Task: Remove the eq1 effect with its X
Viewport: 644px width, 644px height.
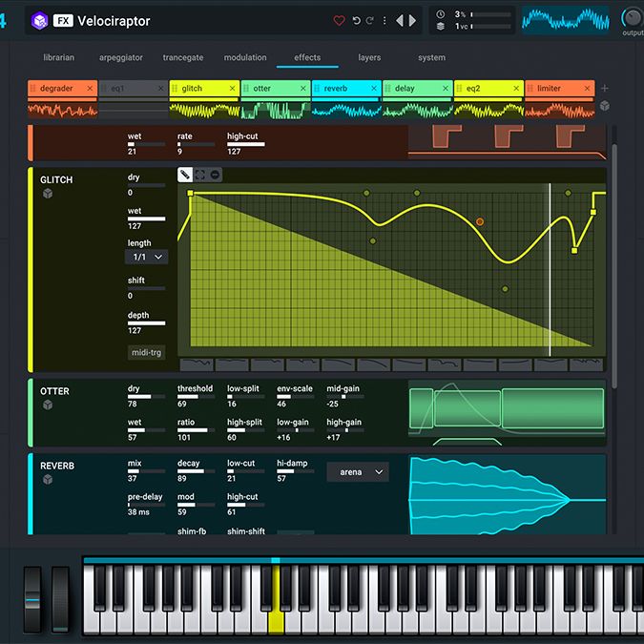Action: click(161, 89)
